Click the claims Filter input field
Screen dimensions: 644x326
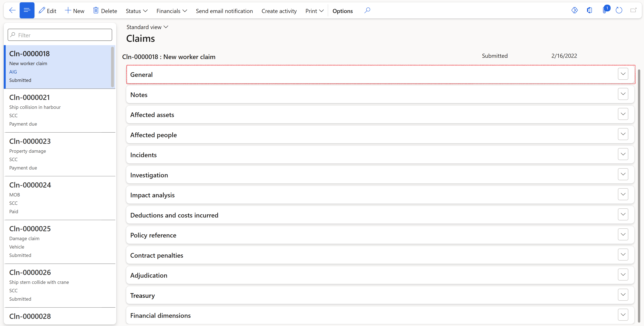click(x=60, y=35)
